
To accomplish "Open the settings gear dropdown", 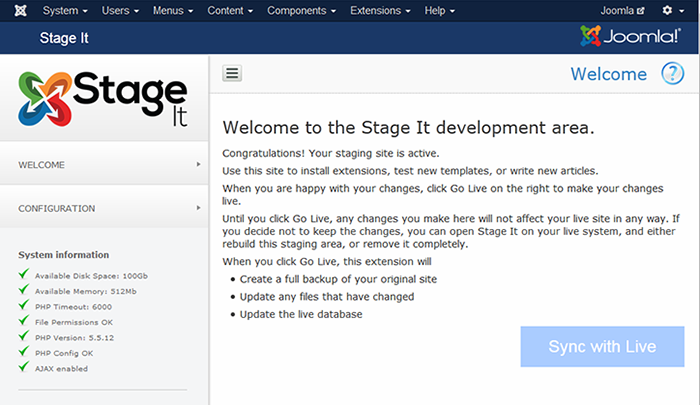I will point(673,10).
